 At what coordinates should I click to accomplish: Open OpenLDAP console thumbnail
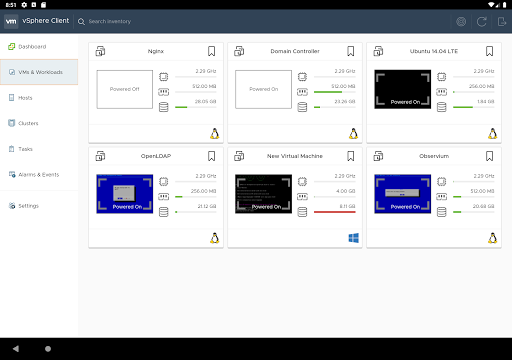pyautogui.click(x=125, y=194)
